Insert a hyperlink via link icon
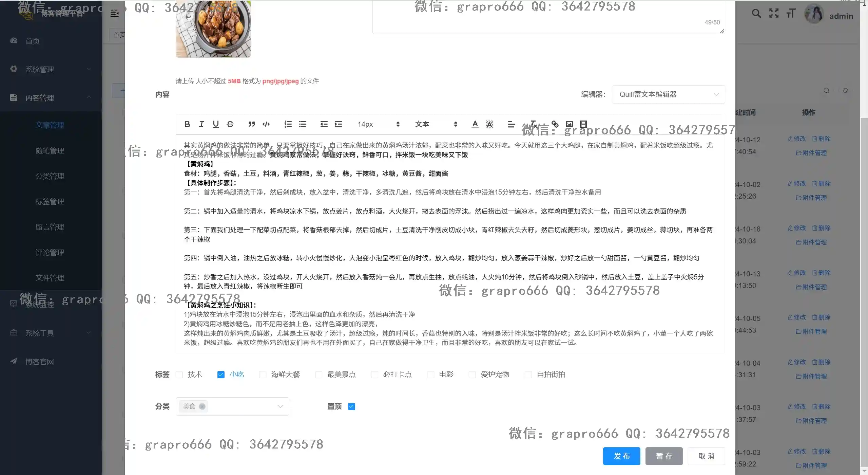This screenshot has width=868, height=475. click(555, 124)
